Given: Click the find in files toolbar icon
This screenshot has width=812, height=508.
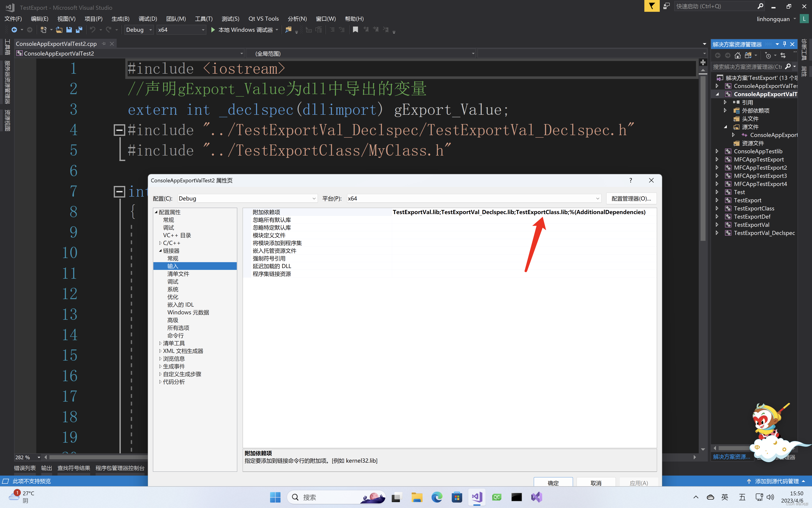Looking at the screenshot, I should (x=288, y=30).
